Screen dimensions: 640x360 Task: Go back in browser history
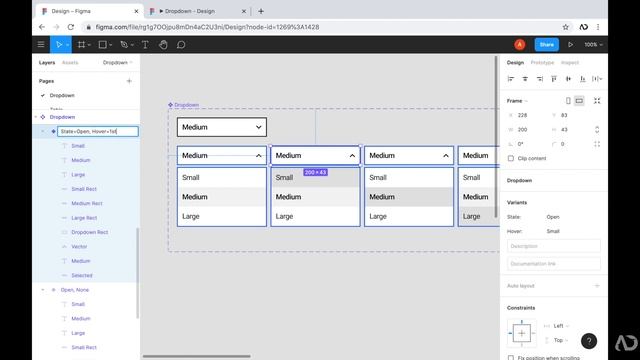(x=42, y=27)
